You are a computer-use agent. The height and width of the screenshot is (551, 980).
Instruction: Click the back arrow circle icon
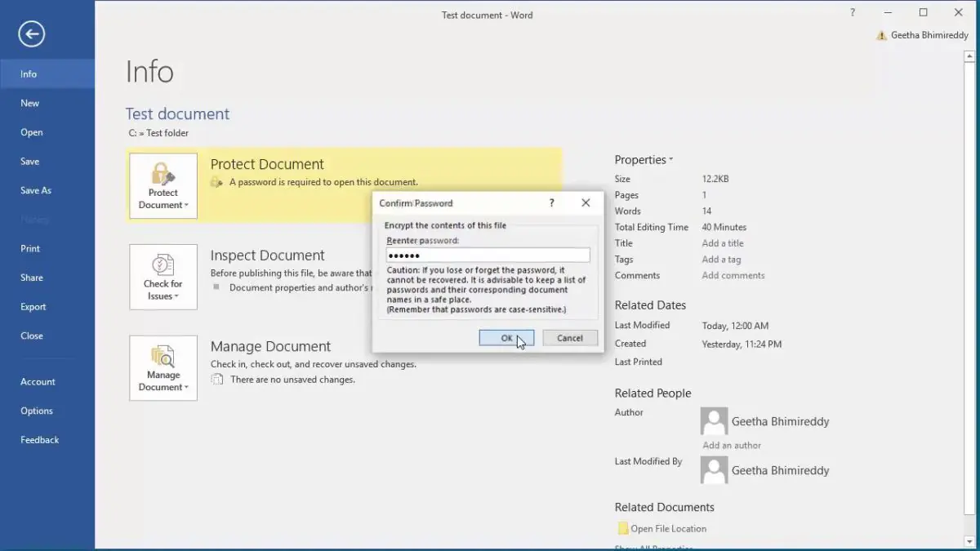(x=32, y=33)
